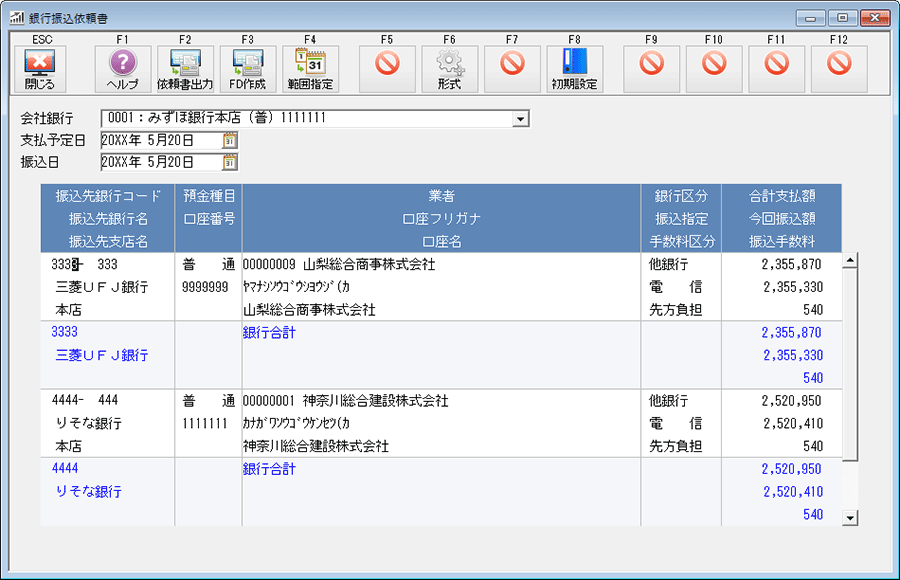Click black transfer amount 2,355,330
Viewport: 900px width, 580px height.
tap(793, 287)
